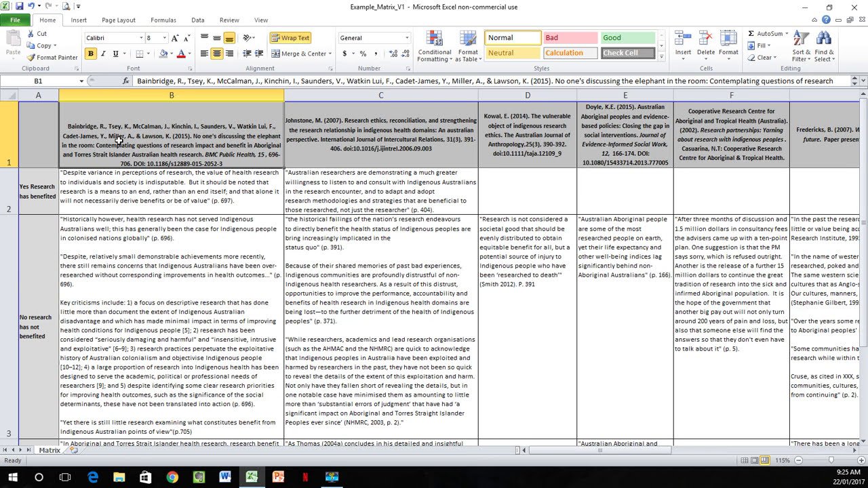Open the Name Box dropdown arrow
868x488 pixels.
[81, 81]
